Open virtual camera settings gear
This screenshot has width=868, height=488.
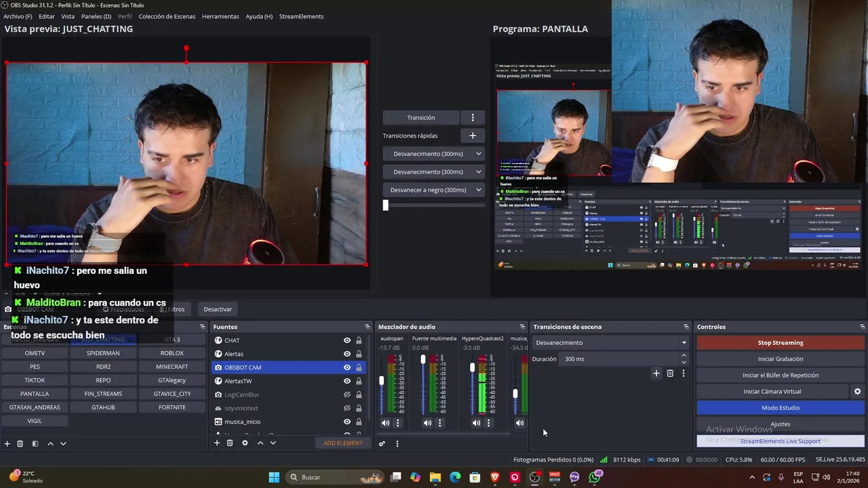(x=857, y=391)
